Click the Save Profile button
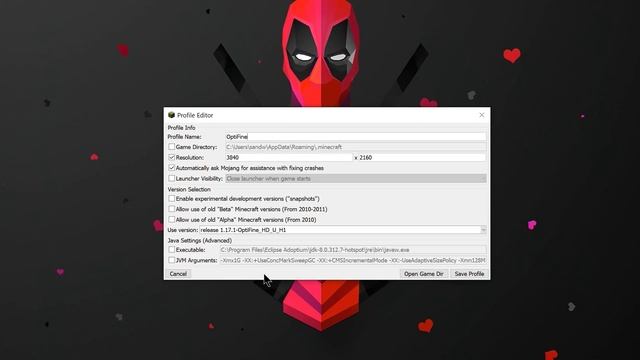Viewport: 640px width, 360px height. click(x=469, y=274)
